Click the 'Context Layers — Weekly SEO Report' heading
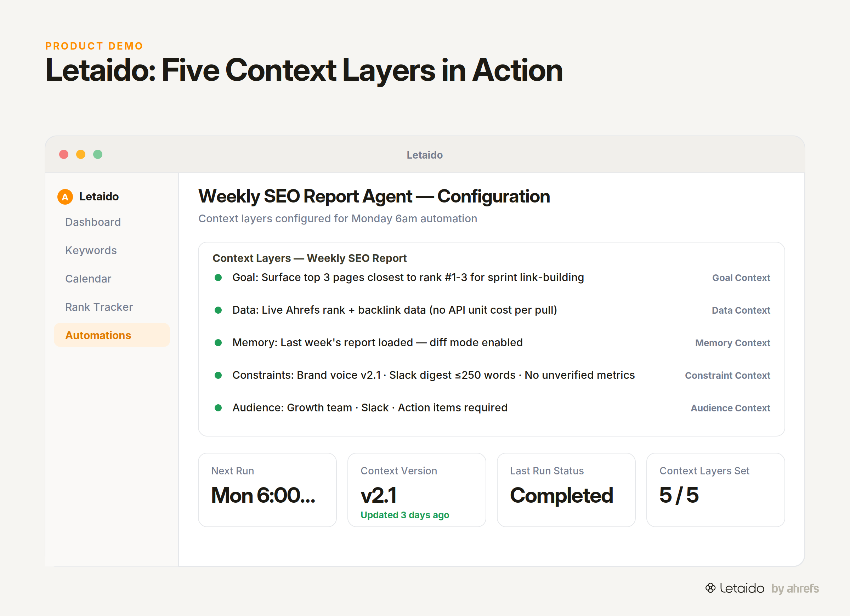This screenshot has height=616, width=850. (310, 258)
